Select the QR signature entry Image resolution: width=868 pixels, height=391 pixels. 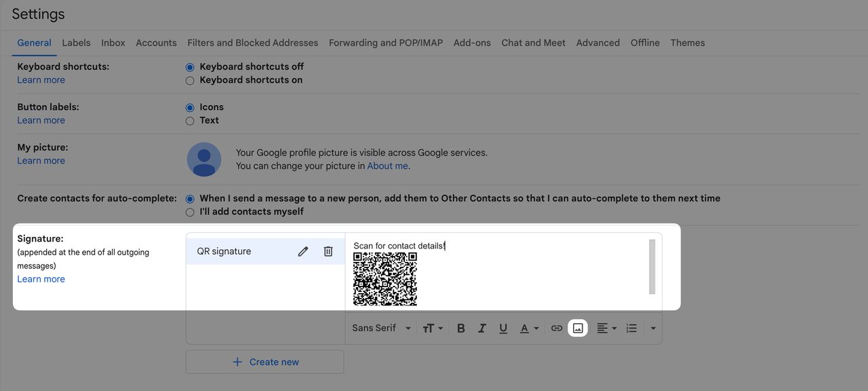(266, 251)
